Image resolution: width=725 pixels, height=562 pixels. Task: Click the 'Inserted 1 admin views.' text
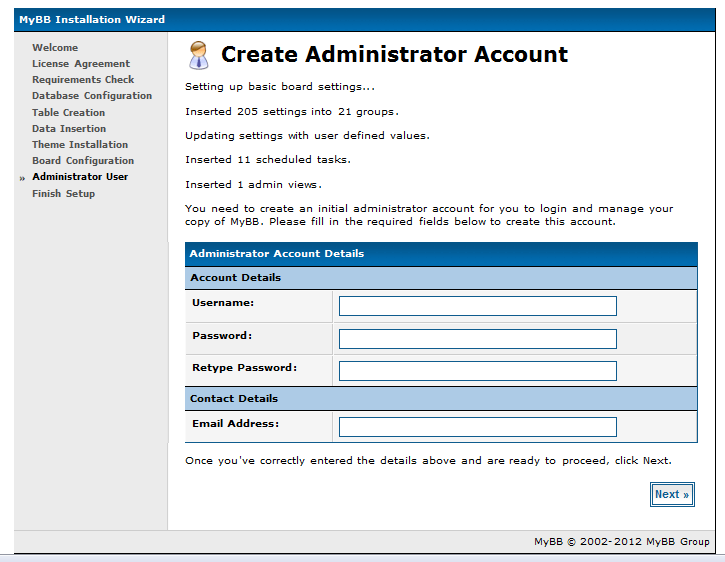click(253, 185)
